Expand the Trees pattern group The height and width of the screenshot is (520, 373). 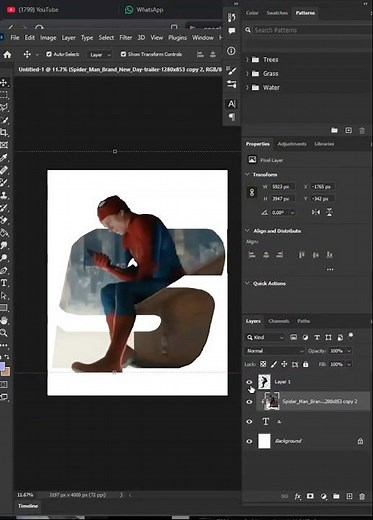point(247,60)
